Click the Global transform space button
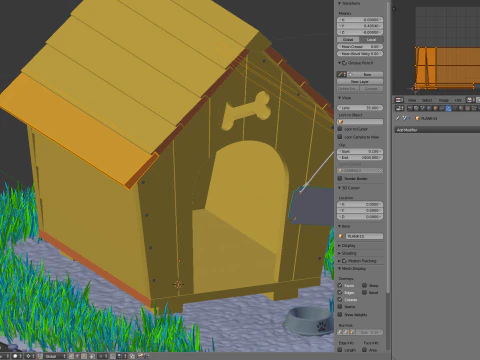480x360 pixels. (348, 39)
